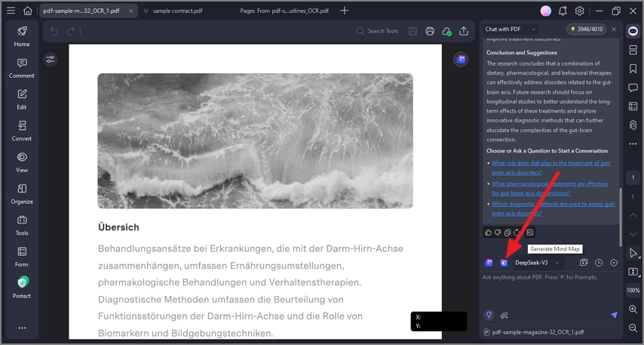
Task: Open chat history clock icon
Action: point(599,263)
